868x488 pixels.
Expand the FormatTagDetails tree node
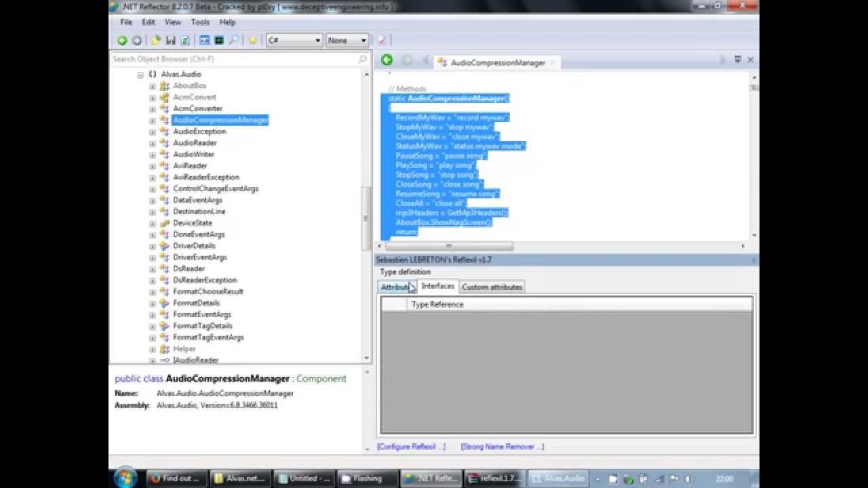pos(153,326)
